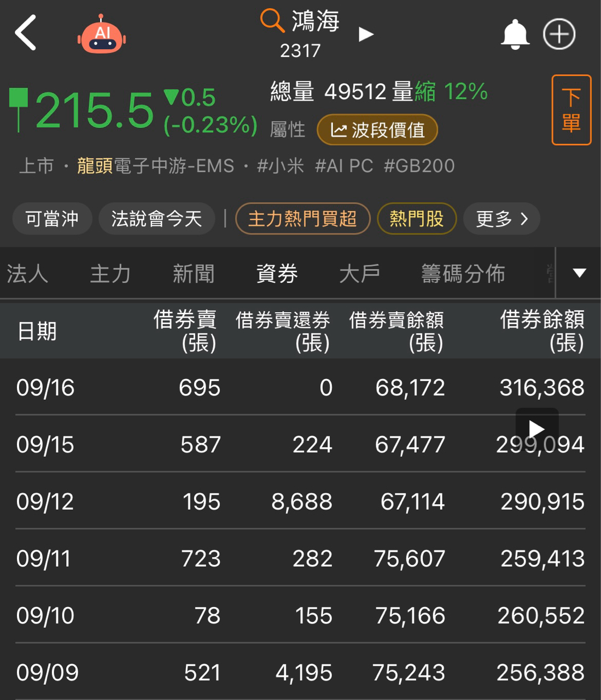Click the play overlay on the data table

536,429
